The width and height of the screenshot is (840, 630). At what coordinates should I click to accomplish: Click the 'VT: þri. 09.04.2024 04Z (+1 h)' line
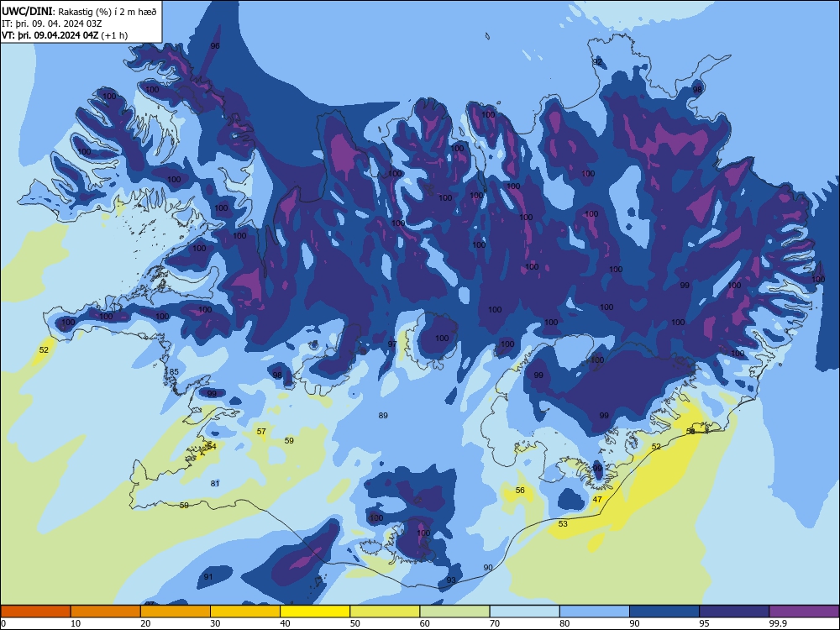[x=65, y=35]
